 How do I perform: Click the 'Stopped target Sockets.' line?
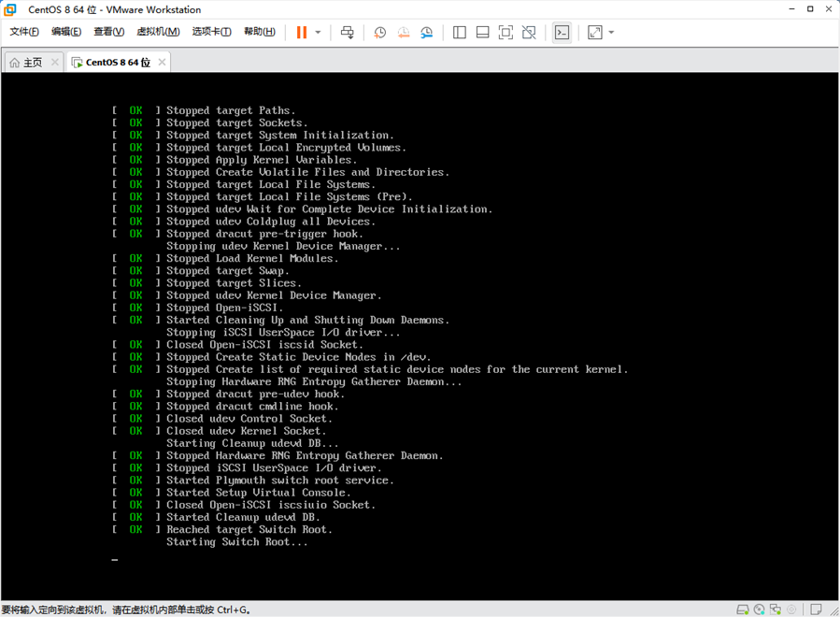[210, 122]
